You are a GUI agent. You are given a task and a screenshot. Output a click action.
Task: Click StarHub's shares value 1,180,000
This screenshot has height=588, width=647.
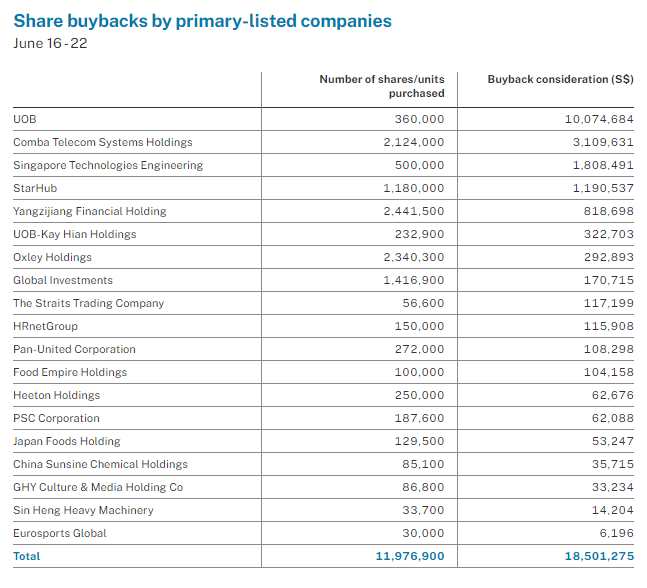pyautogui.click(x=414, y=188)
